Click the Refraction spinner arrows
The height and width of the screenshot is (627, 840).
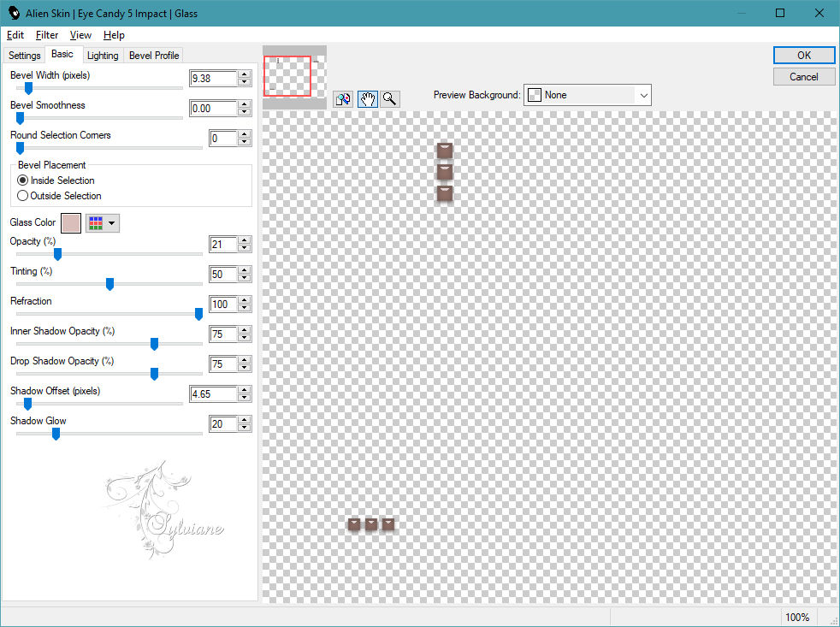click(245, 305)
